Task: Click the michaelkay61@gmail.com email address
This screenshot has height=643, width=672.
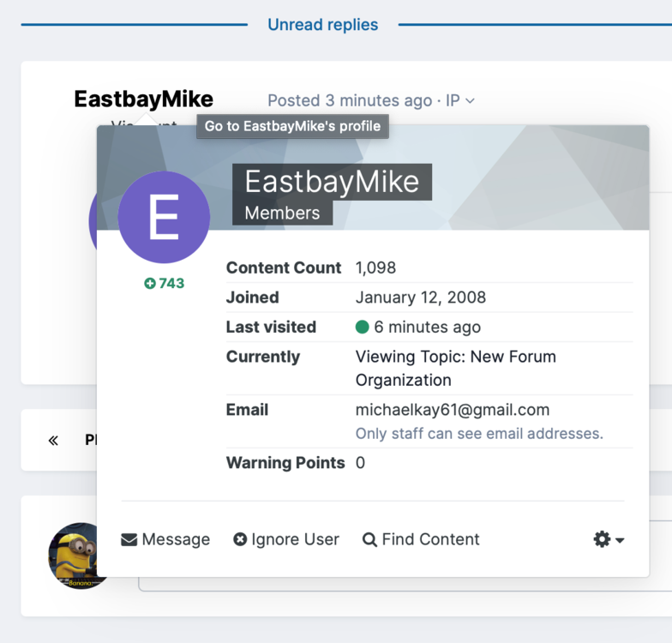Action: (x=453, y=410)
